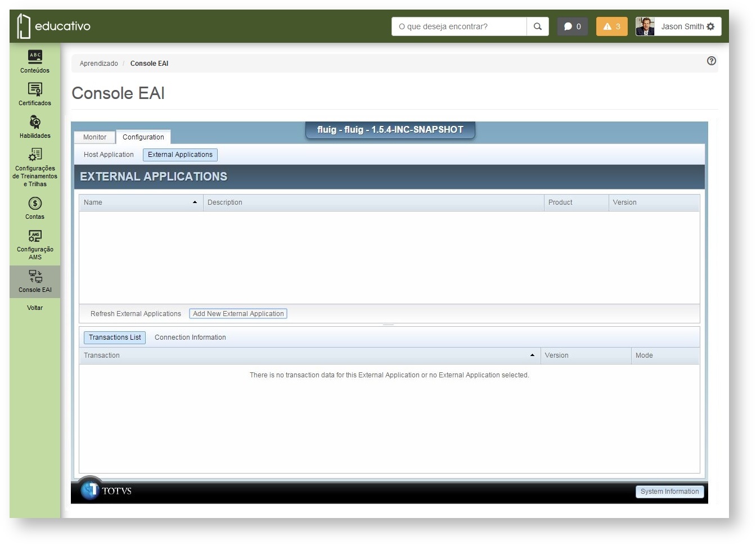Sort by the Name column header
Viewport: 756px width, 545px height.
click(x=141, y=202)
